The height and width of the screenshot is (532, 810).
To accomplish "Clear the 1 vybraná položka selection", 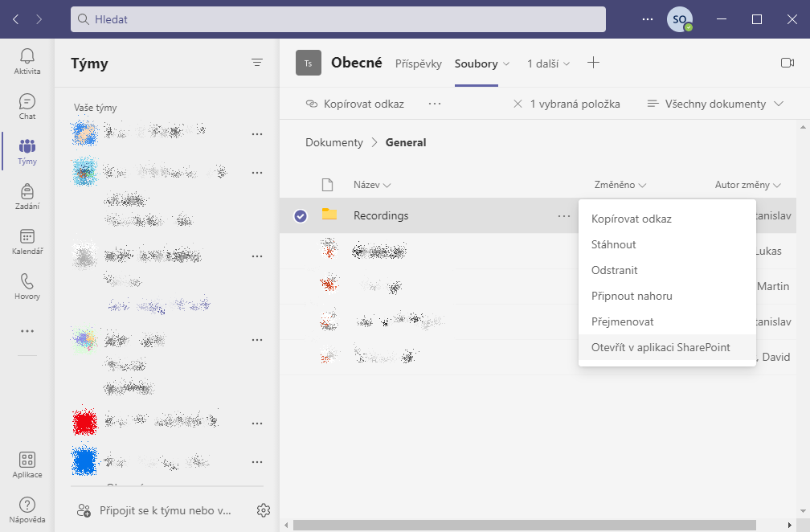I will click(x=519, y=104).
